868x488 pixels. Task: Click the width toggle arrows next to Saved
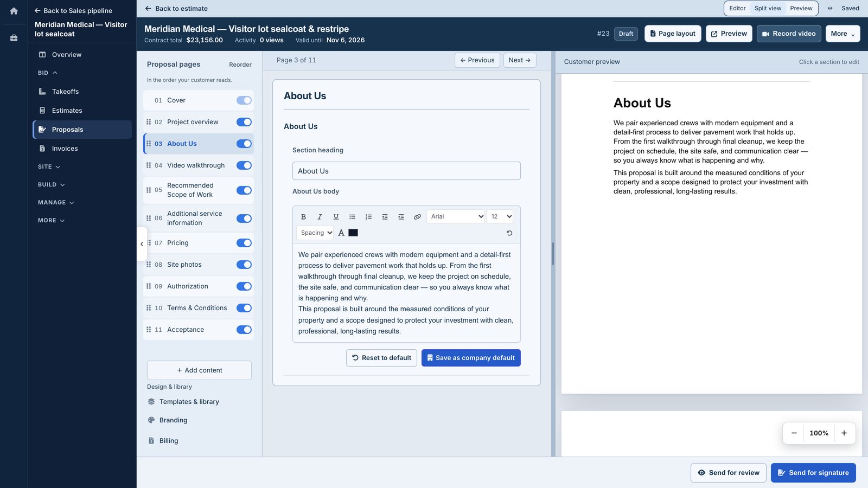[830, 8]
